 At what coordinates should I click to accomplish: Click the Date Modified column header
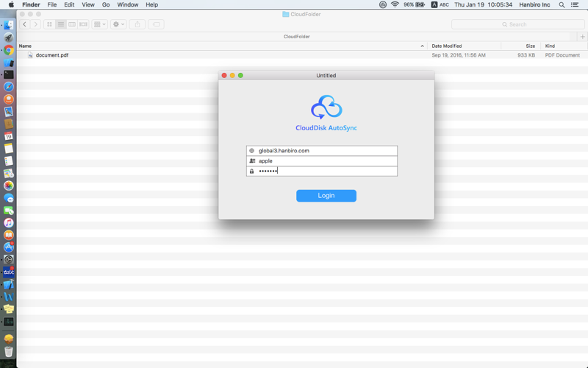(447, 46)
